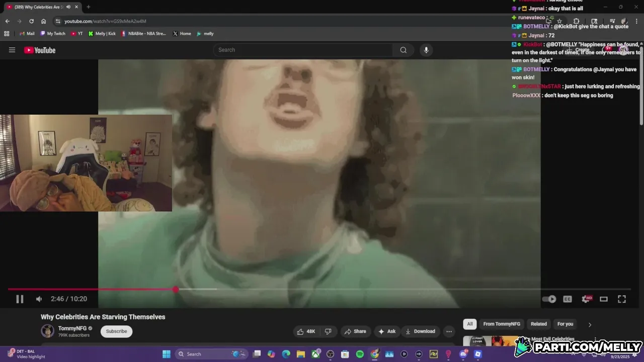This screenshot has height=362, width=644.
Task: Open TommyNFG channel name link
Action: point(72,328)
